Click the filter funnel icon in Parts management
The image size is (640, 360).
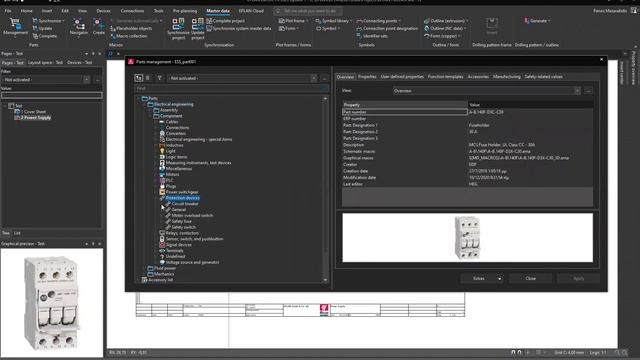(160, 78)
